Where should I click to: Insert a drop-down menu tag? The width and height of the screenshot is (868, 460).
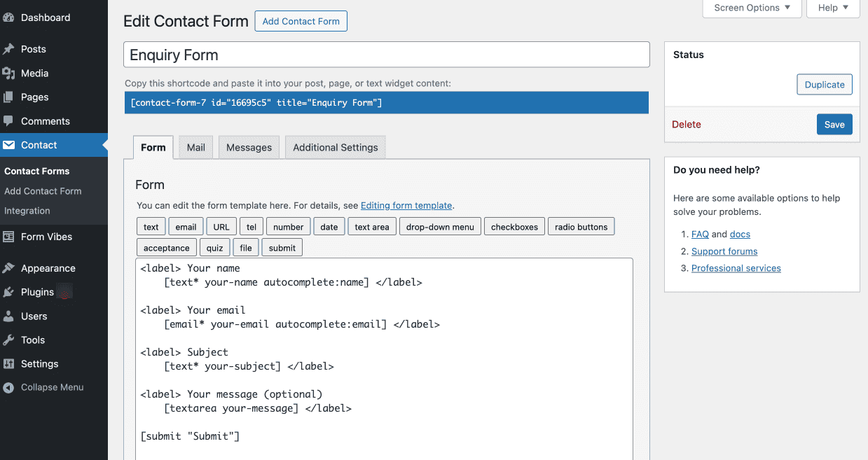pyautogui.click(x=440, y=227)
